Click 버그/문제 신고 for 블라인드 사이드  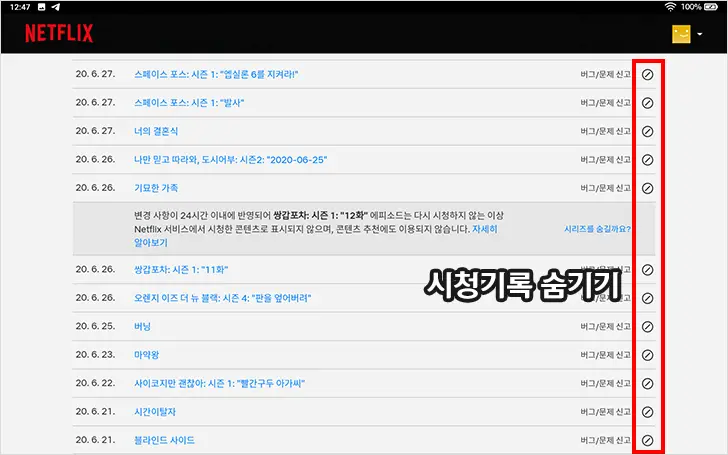(x=605, y=440)
